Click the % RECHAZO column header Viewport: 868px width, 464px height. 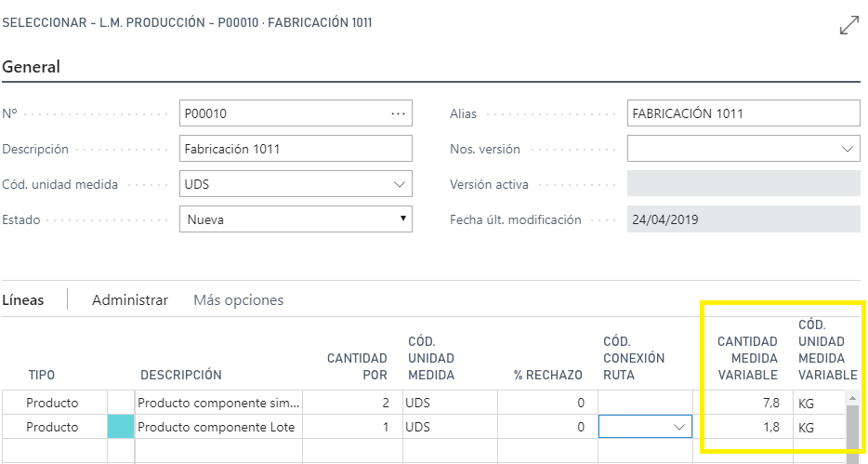(547, 375)
